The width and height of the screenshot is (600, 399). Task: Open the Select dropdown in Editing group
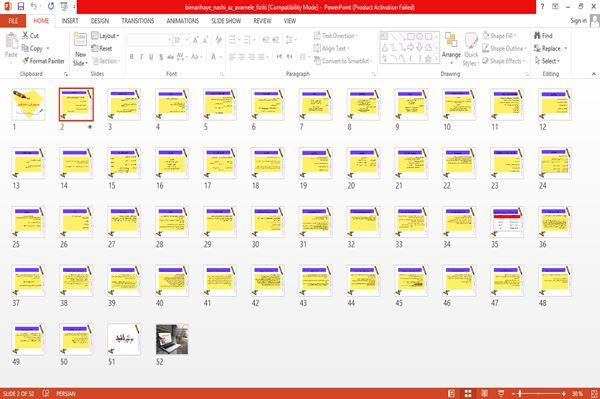click(x=547, y=61)
